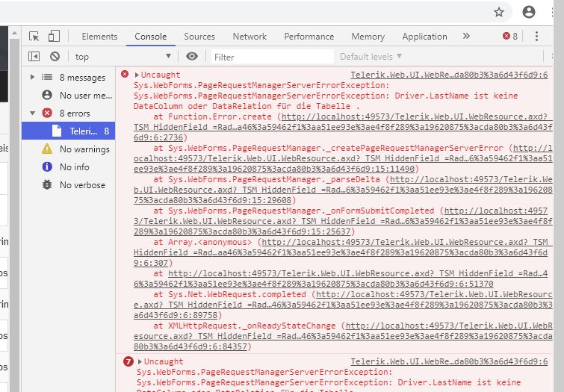Click the warning triangle icon
This screenshot has height=392, width=564.
point(47,149)
